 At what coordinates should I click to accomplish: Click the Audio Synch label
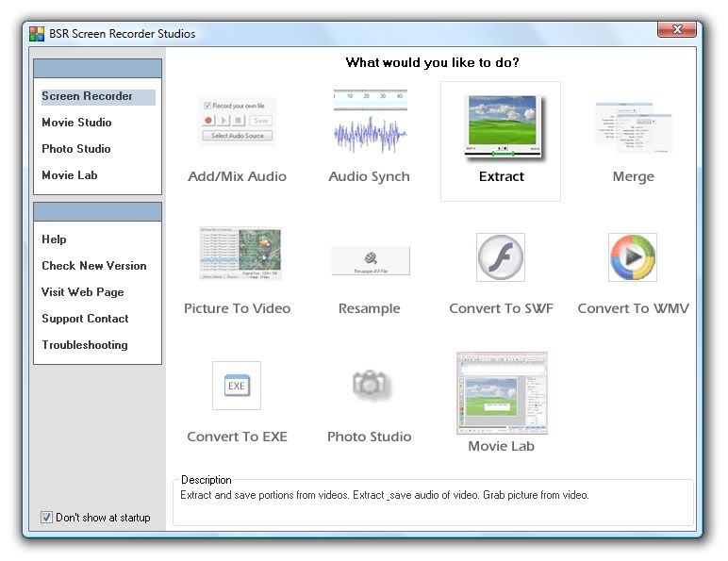tap(369, 177)
